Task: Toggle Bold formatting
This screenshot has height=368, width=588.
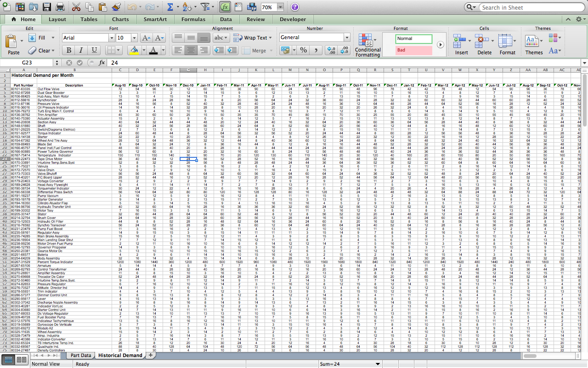Action: click(x=69, y=51)
